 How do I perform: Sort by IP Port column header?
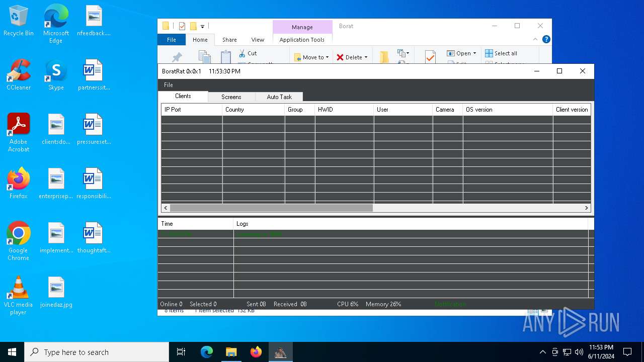[192, 110]
